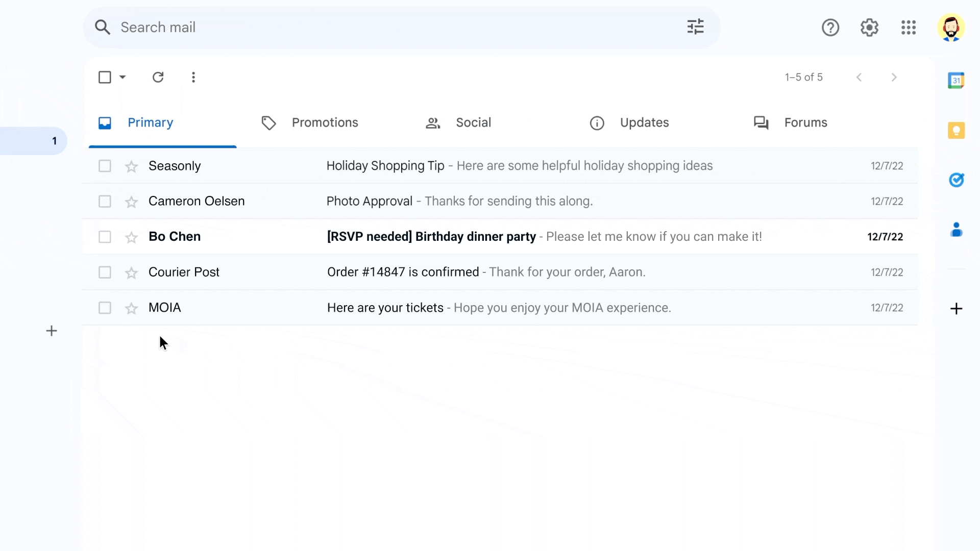Open Google Calendar in the side panel
The height and width of the screenshot is (551, 980).
[958, 80]
